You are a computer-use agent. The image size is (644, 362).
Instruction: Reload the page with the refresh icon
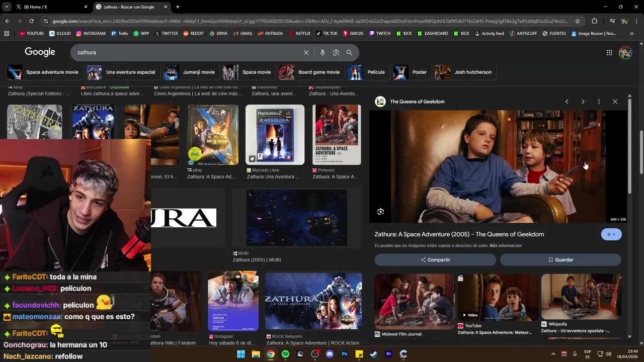[31, 21]
